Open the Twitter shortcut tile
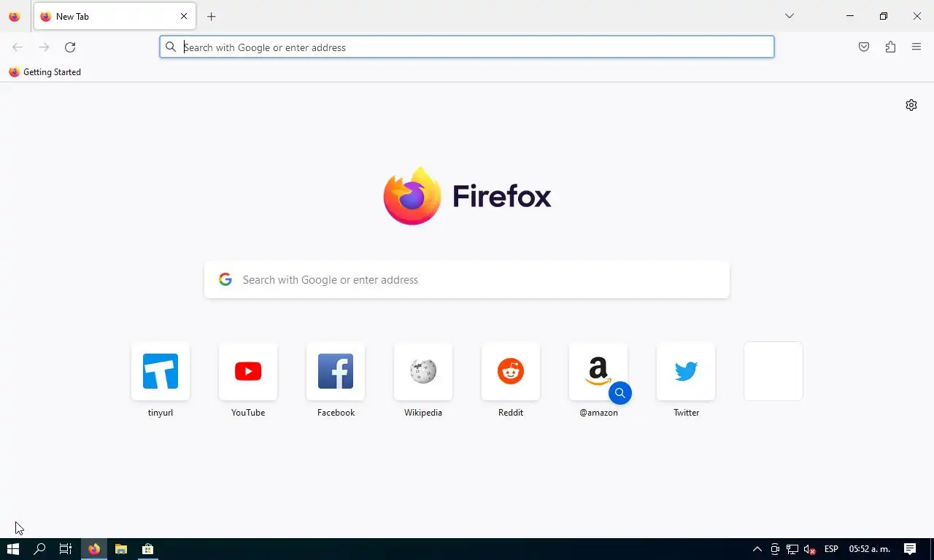This screenshot has height=560, width=934. (686, 371)
